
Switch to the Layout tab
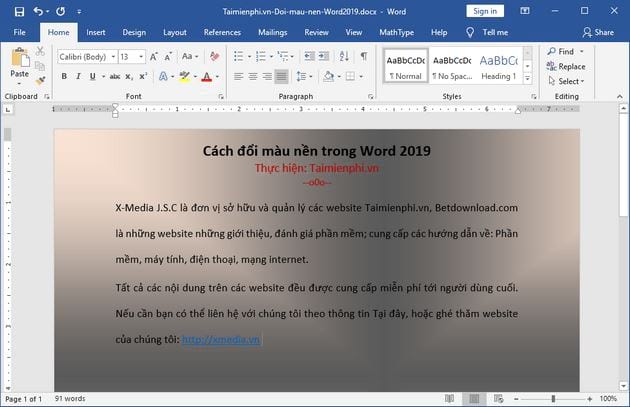[175, 32]
